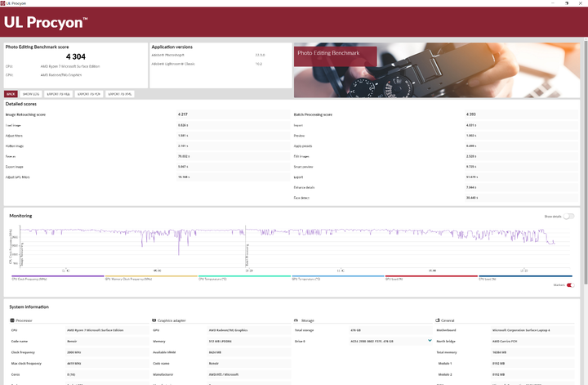Click the Available VRAM row label
Image resolution: width=588 pixels, height=385 pixels.
click(x=164, y=352)
